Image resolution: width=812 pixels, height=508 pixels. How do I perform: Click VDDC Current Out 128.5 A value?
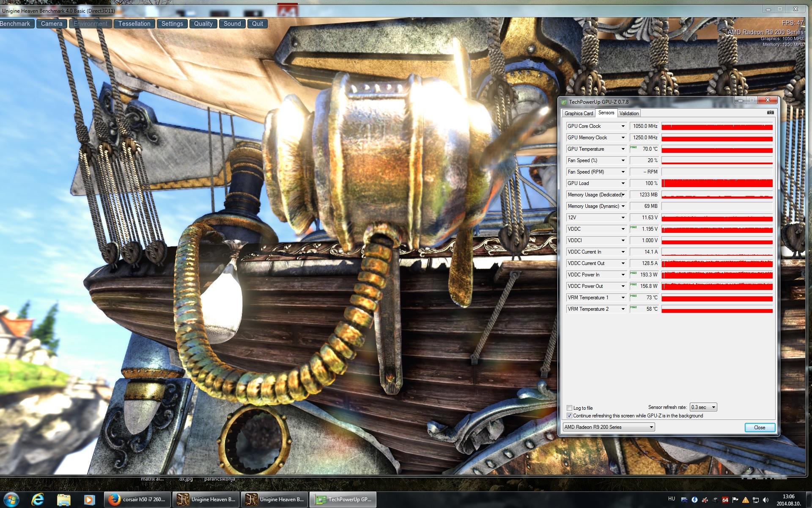644,263
